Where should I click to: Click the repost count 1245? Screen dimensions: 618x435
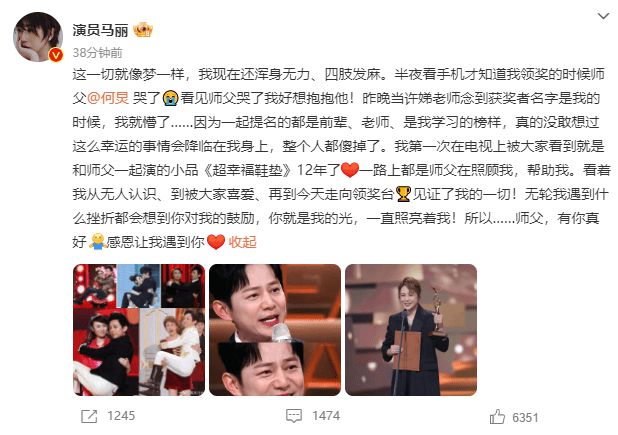pos(121,416)
